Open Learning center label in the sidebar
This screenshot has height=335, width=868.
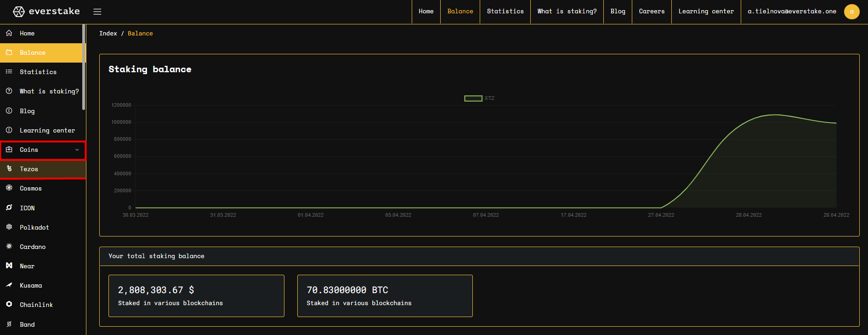click(x=47, y=131)
